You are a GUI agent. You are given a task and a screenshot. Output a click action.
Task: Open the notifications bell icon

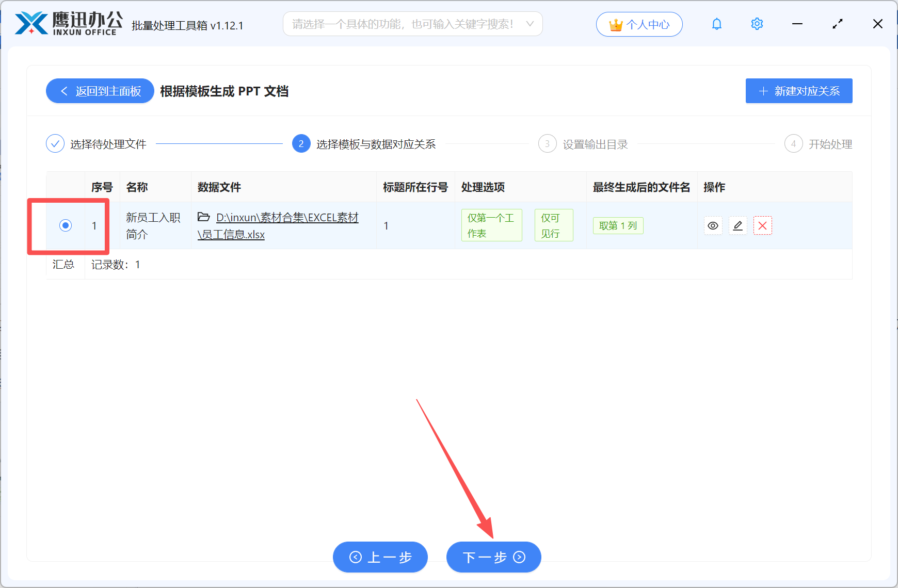coord(716,24)
